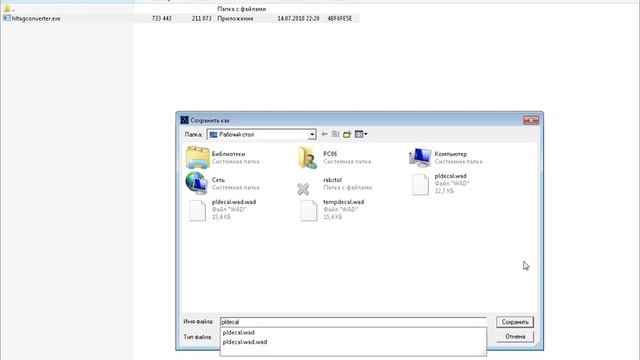Choose pldecal.wad autocomplete suggestion
The image size is (640, 360).
click(x=239, y=332)
